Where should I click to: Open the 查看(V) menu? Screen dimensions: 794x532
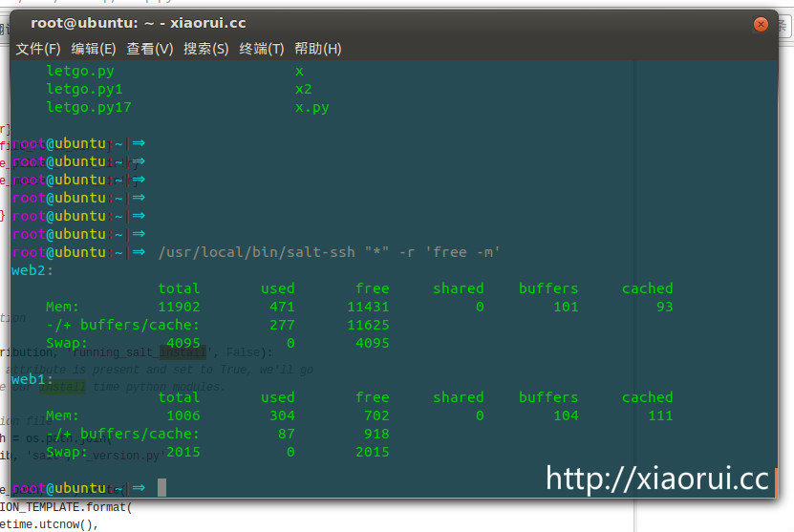point(150,49)
